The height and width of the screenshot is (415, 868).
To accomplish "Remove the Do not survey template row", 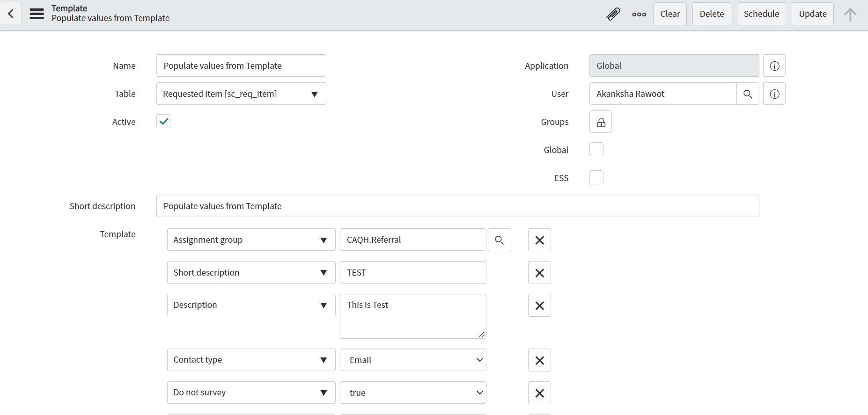I will [x=539, y=393].
